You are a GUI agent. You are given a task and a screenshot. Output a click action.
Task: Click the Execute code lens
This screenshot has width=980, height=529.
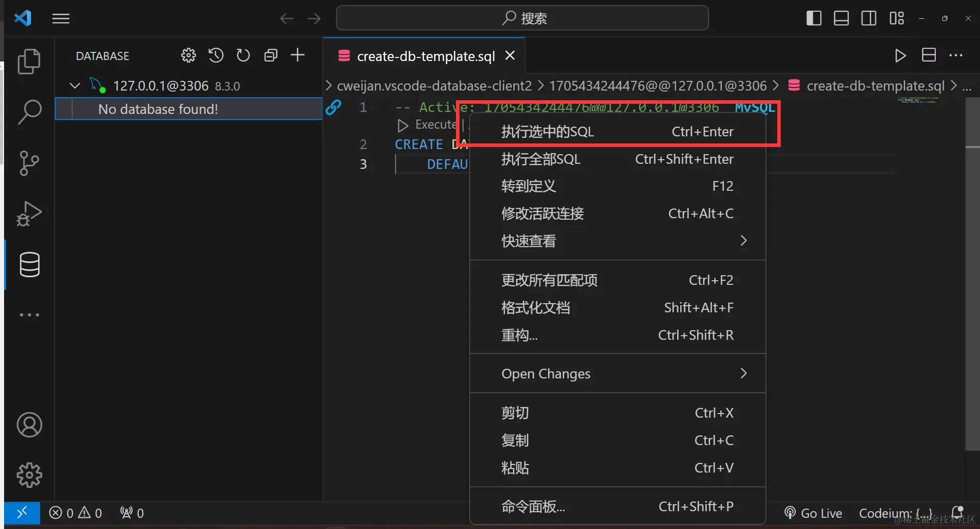click(436, 125)
